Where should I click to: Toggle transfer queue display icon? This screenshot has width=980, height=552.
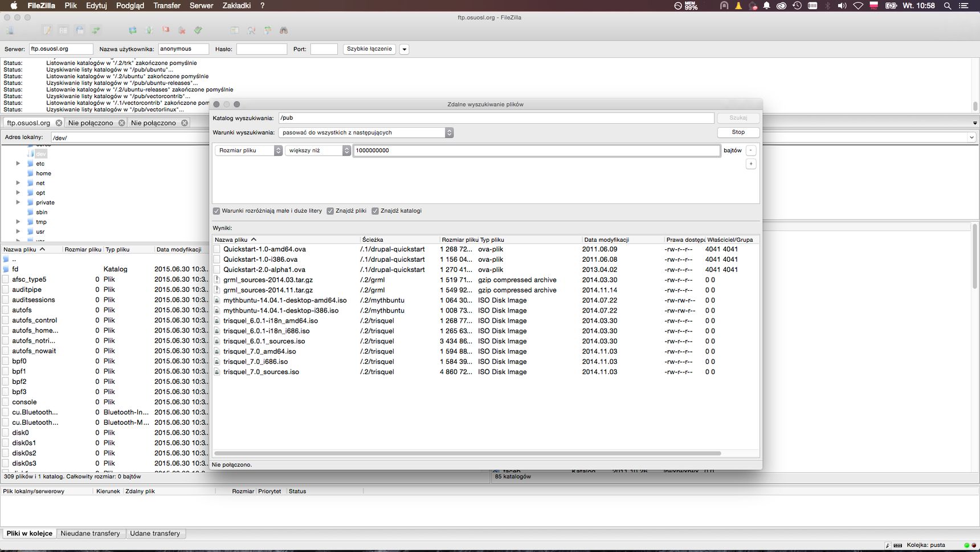(x=96, y=30)
